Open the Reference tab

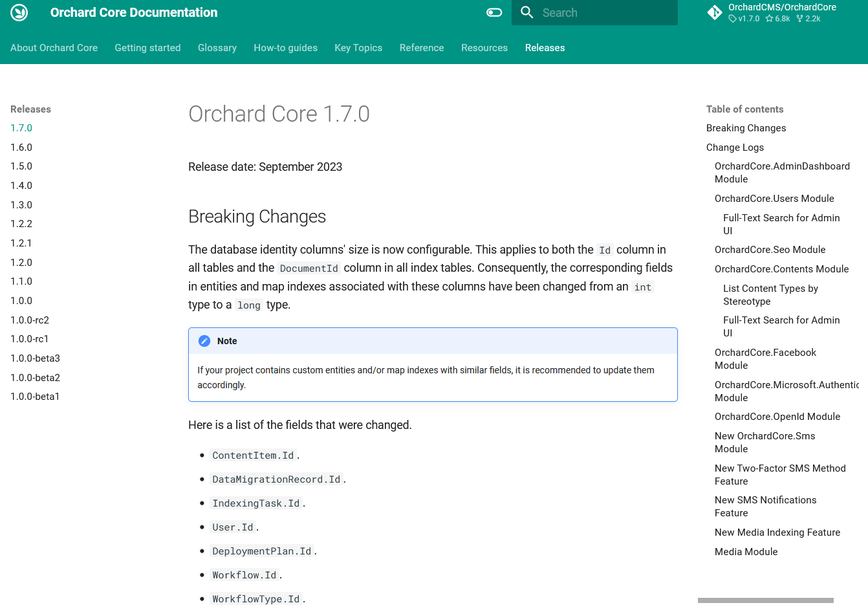tap(422, 48)
